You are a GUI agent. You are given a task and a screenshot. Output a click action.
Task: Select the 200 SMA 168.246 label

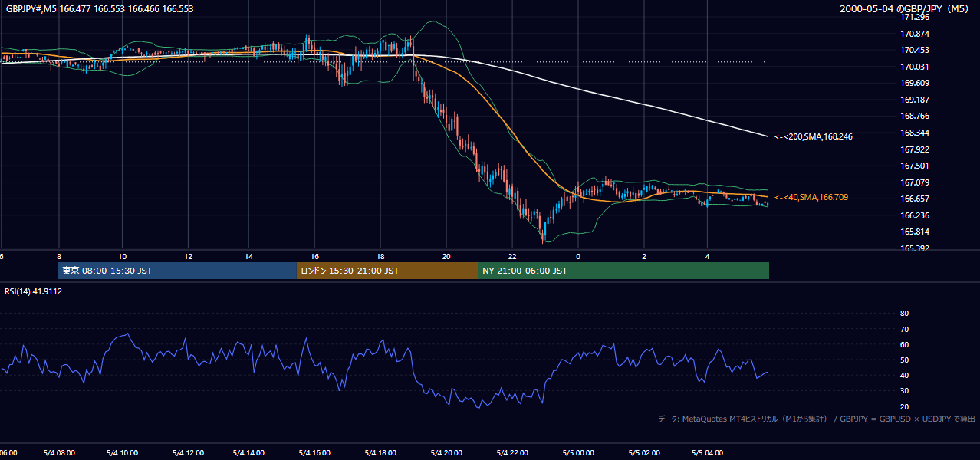click(x=814, y=136)
